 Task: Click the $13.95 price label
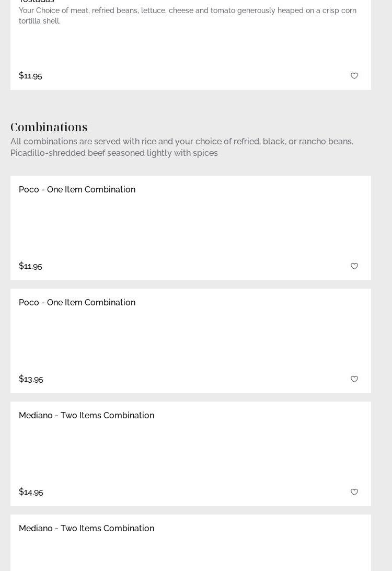tap(31, 379)
